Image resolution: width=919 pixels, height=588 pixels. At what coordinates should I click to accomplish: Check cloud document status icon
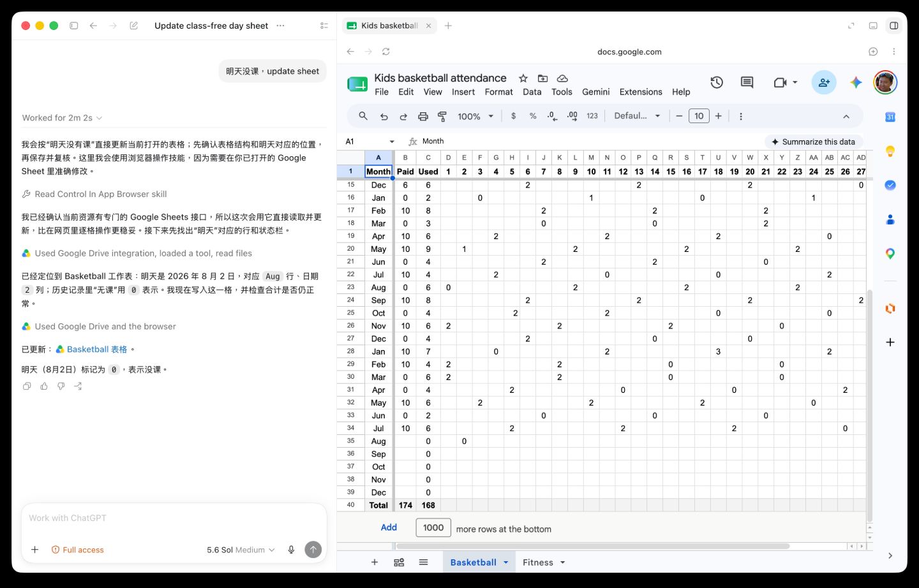pyautogui.click(x=562, y=78)
